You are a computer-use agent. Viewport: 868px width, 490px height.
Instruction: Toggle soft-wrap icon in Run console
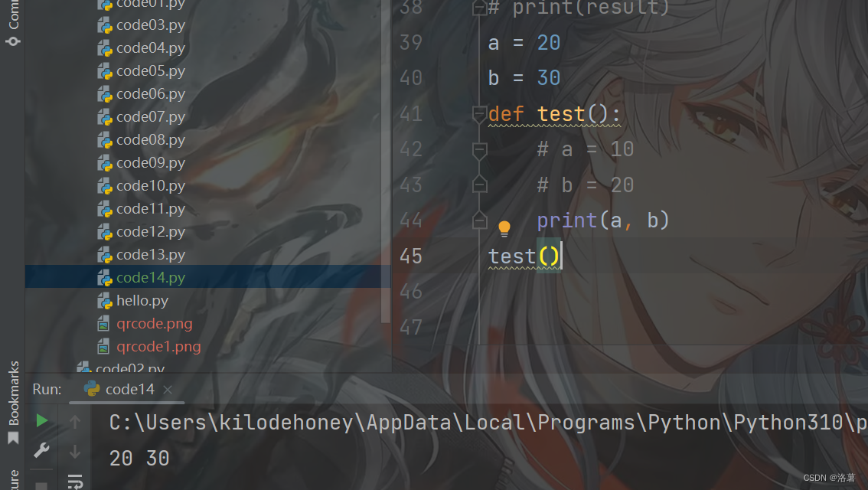[x=75, y=482]
